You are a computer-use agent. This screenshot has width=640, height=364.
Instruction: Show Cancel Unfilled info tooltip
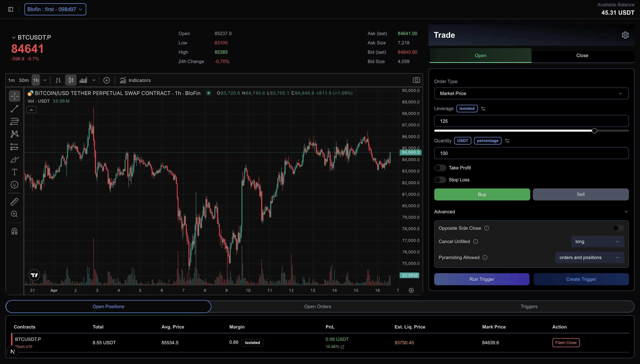(476, 241)
